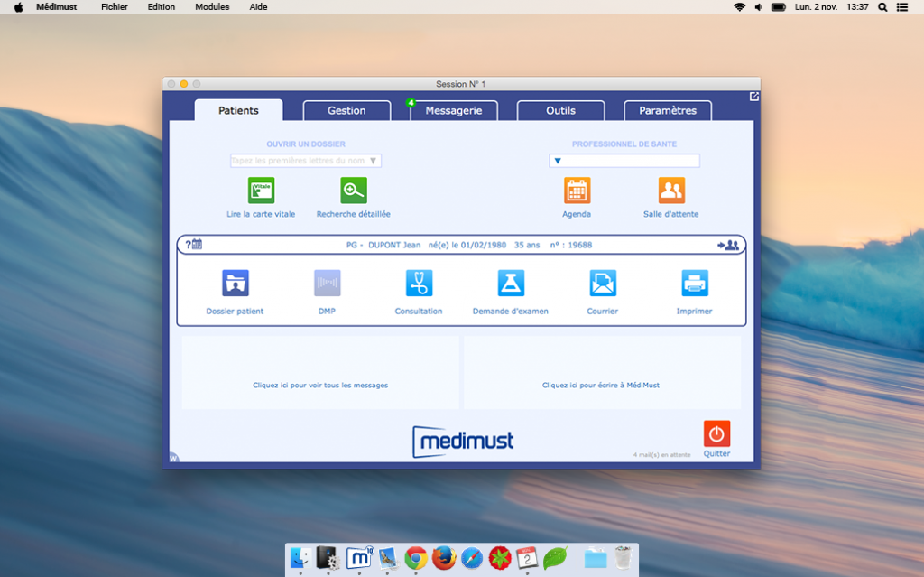The image size is (924, 577).
Task: Open the blue folder in the dock
Action: coord(596,557)
